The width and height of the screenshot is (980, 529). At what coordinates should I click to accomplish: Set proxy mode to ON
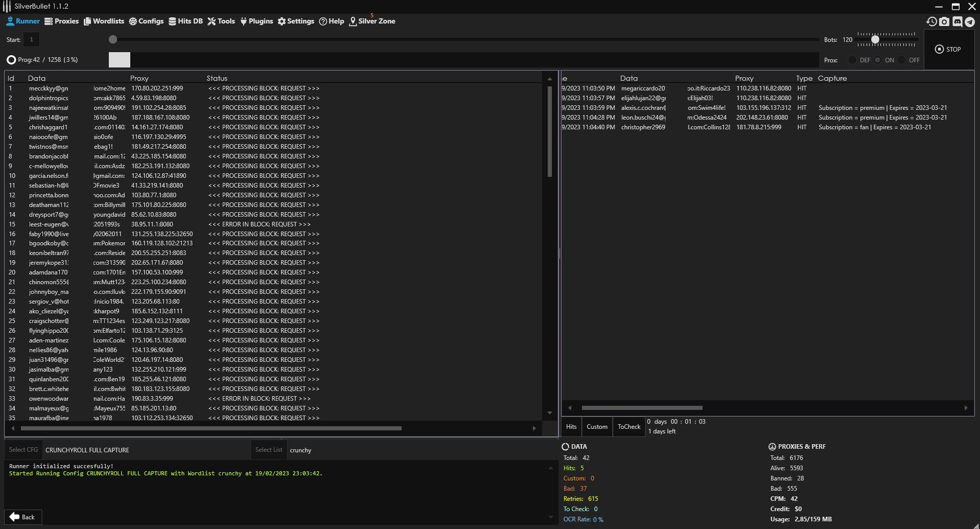(878, 60)
